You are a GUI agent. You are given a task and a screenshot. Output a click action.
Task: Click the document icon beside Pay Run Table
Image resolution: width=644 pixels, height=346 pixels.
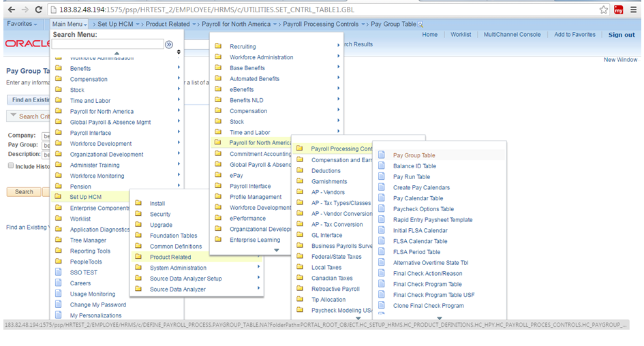382,176
